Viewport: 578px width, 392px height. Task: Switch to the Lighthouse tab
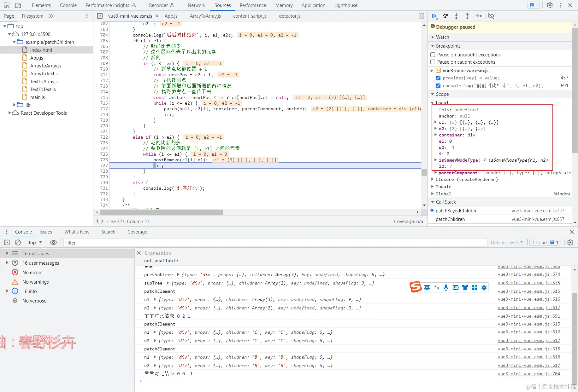click(x=346, y=5)
